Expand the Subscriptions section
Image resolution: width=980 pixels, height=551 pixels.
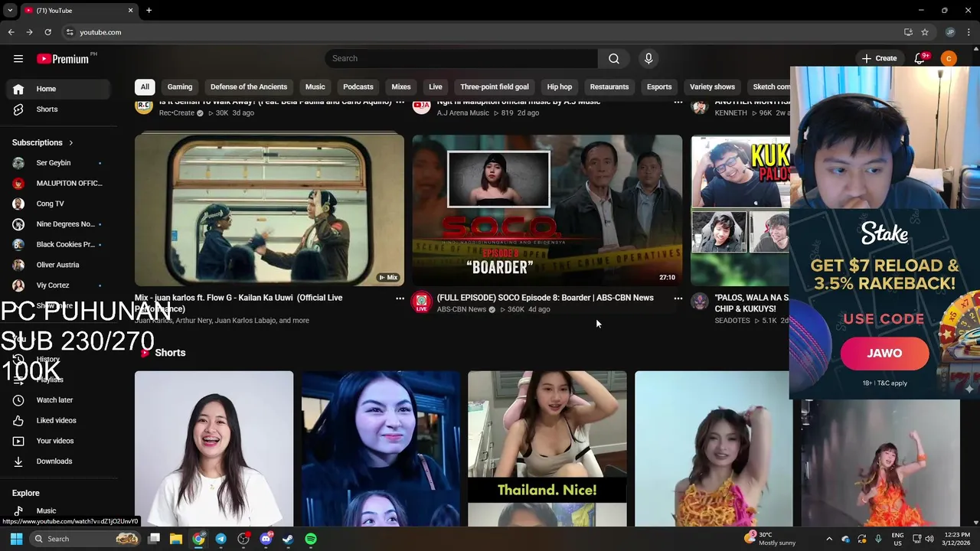coord(43,142)
